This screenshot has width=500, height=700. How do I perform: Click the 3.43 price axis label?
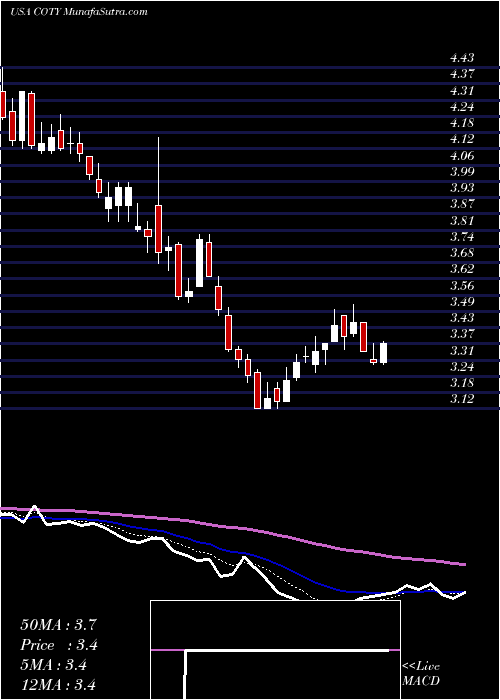point(462,318)
